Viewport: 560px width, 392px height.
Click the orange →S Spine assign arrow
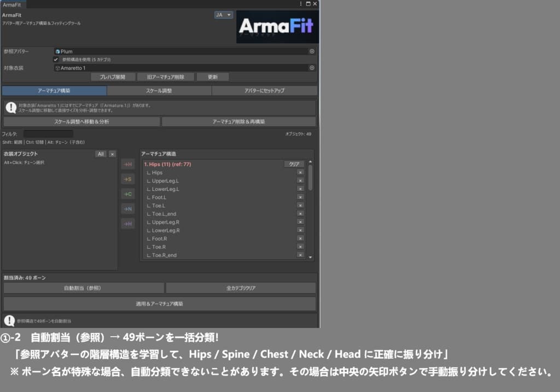pyautogui.click(x=128, y=179)
